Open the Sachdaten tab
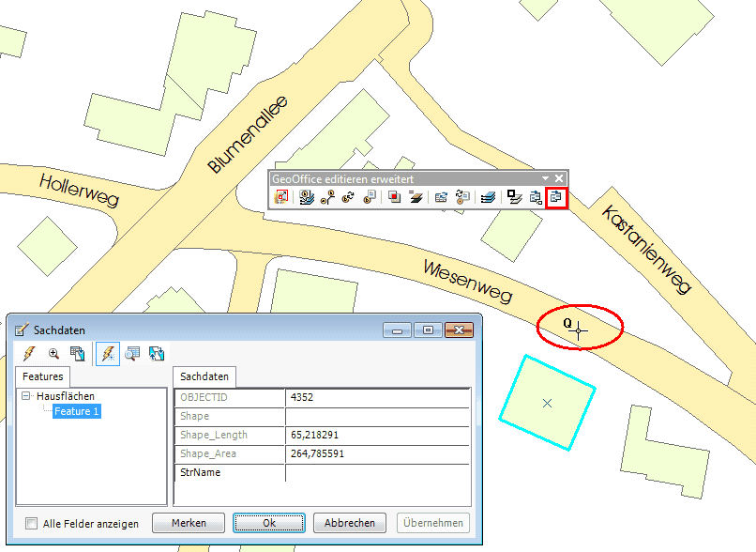The image size is (756, 552). pos(205,376)
